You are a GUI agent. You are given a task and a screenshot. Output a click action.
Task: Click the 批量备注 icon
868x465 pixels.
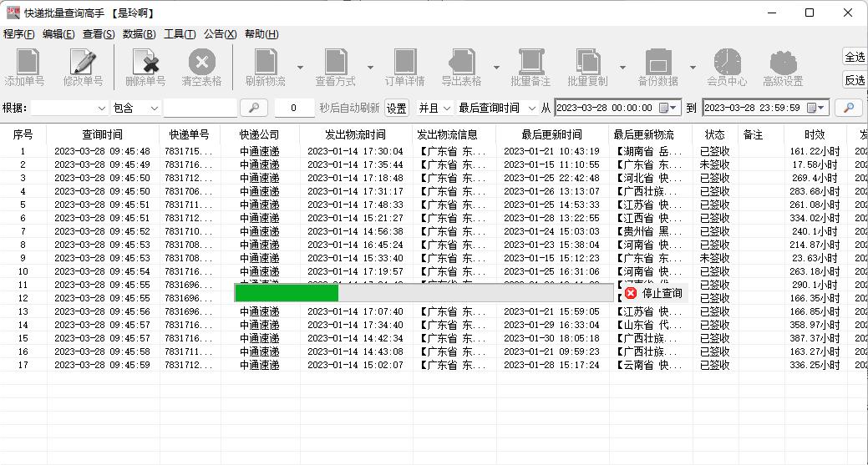click(530, 61)
